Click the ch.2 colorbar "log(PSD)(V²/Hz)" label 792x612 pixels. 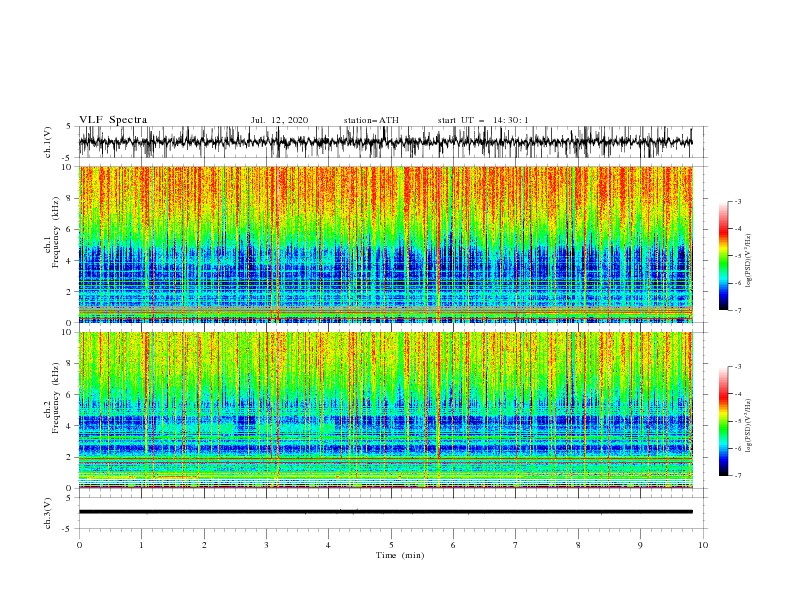pos(749,425)
